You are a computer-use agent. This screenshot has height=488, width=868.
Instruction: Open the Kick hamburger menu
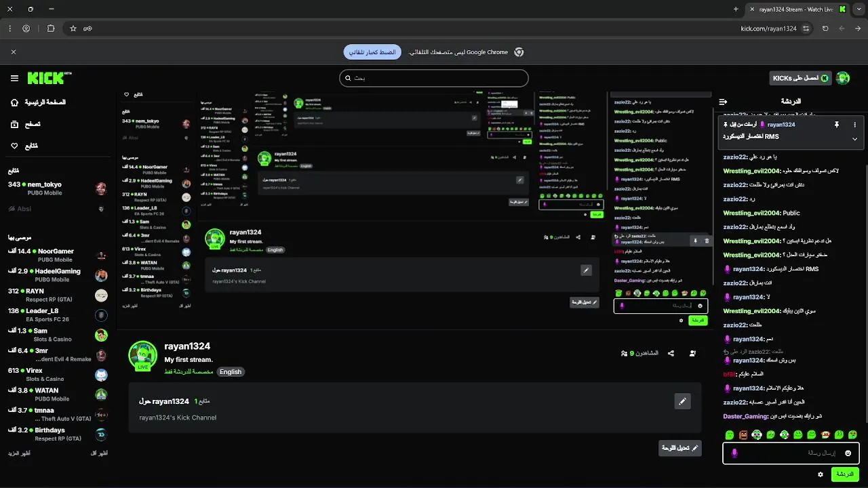pyautogui.click(x=14, y=79)
